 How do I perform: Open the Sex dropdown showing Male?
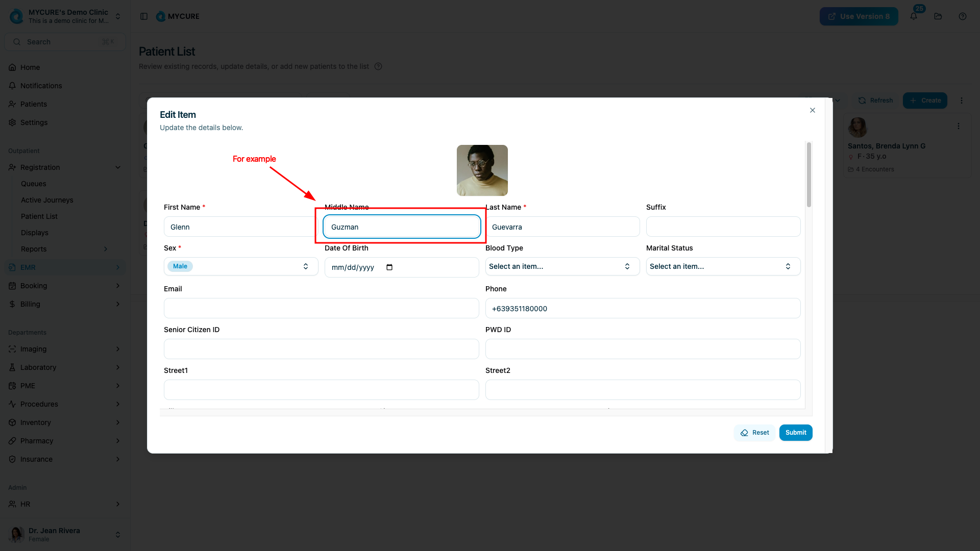[x=241, y=266]
